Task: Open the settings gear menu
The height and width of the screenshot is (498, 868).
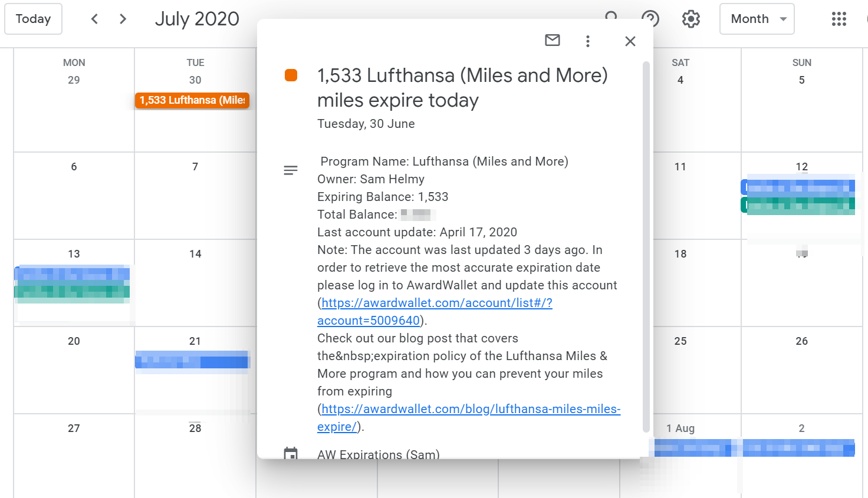Action: tap(691, 19)
